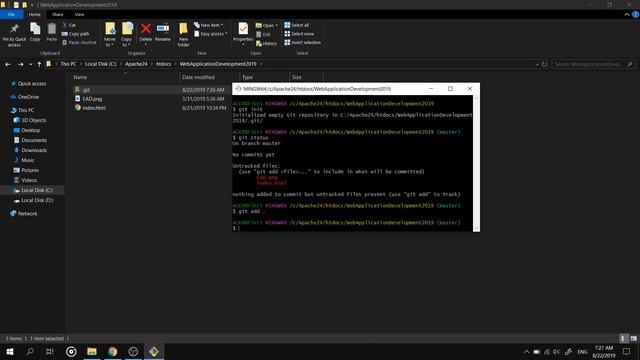The image size is (640, 360).
Task: Click htdocs in address bar
Action: tap(164, 64)
